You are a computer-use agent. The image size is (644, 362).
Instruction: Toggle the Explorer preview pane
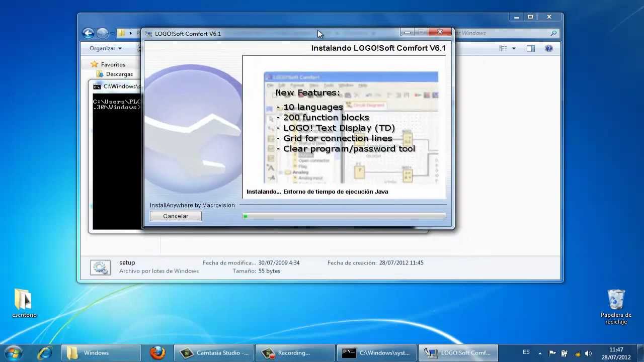pyautogui.click(x=530, y=48)
